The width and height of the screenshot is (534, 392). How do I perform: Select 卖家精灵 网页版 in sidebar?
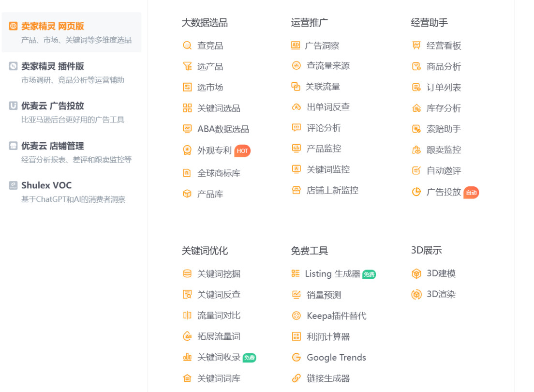(x=71, y=32)
